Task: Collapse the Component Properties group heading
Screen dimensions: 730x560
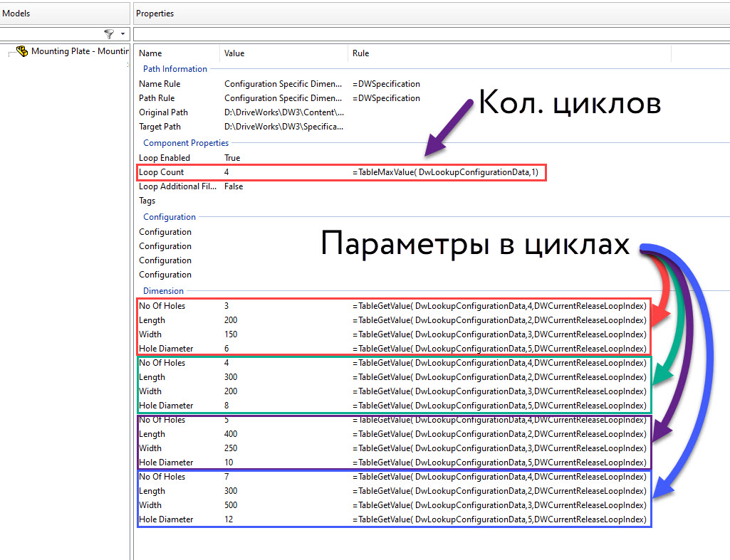Action: point(186,143)
